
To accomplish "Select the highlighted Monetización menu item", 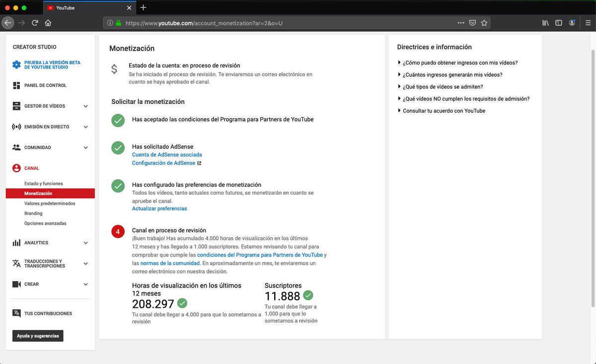I will point(50,194).
